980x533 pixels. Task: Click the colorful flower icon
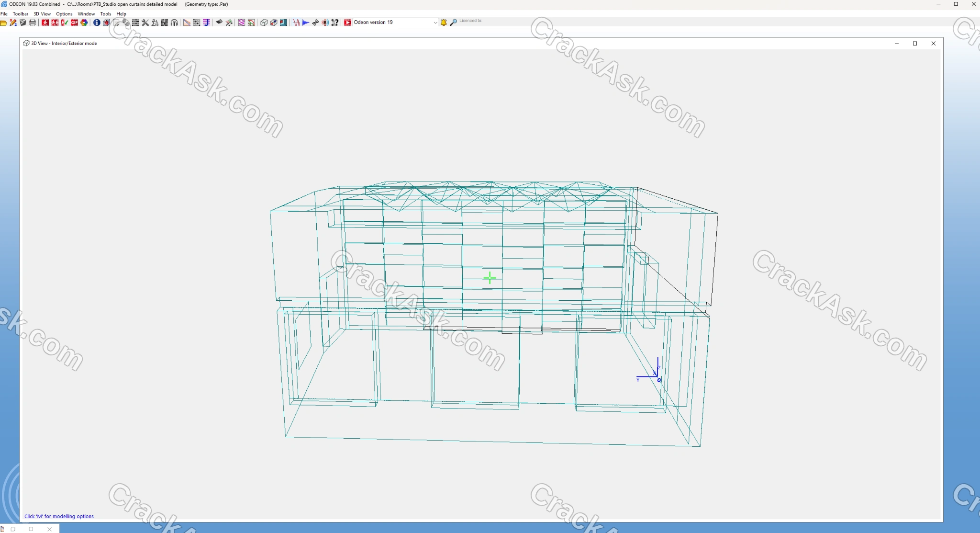click(x=84, y=23)
